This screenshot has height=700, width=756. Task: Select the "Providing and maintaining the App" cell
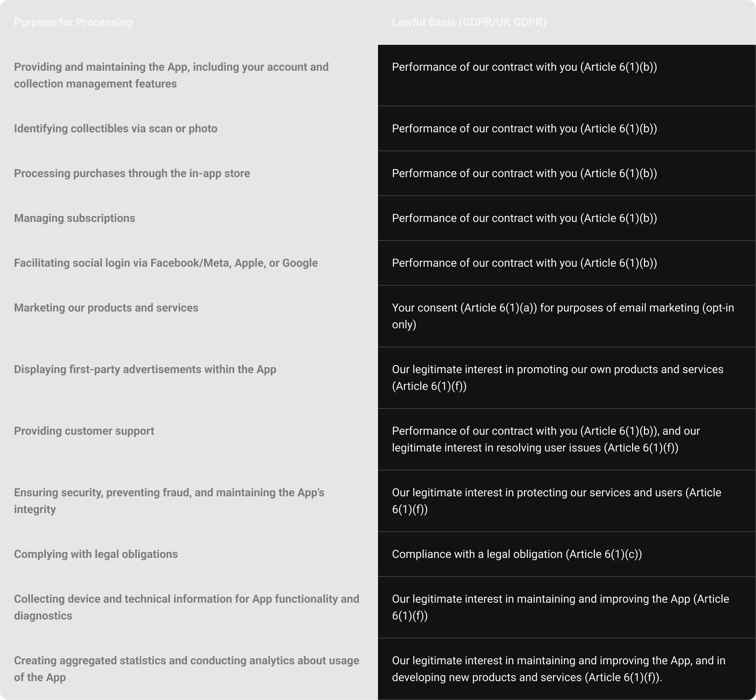pos(171,75)
